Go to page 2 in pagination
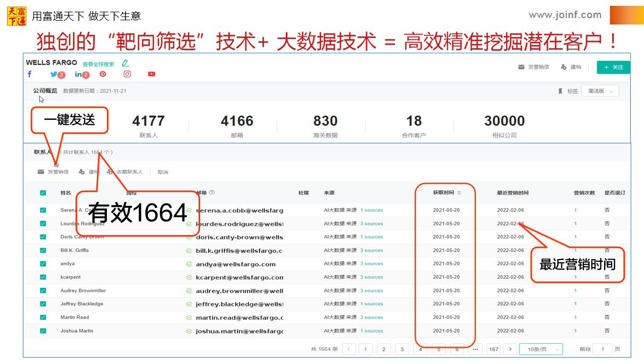644x364 pixels. 384,349
